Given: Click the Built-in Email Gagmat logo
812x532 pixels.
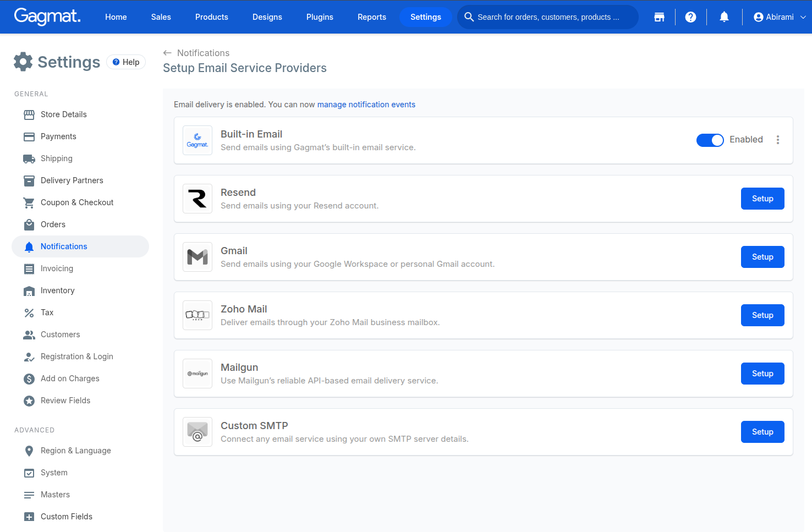Looking at the screenshot, I should click(197, 140).
